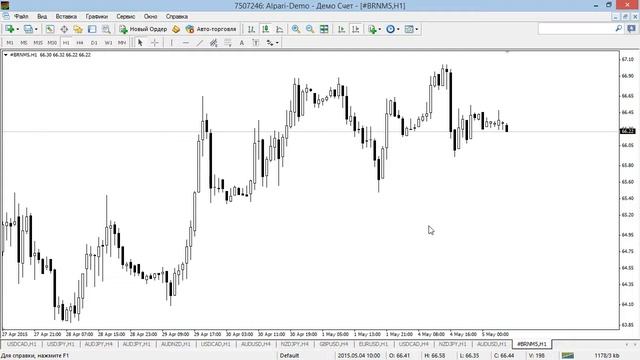Toggle chart auto scroll

[x=341, y=29]
